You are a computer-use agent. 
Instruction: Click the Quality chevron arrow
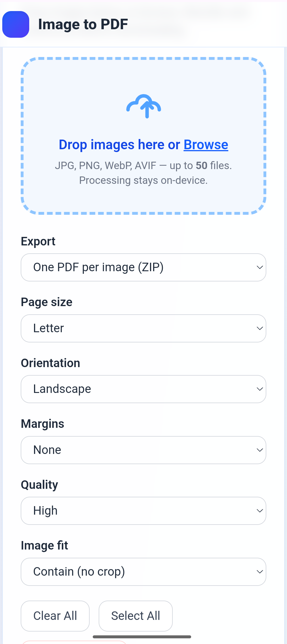260,511
